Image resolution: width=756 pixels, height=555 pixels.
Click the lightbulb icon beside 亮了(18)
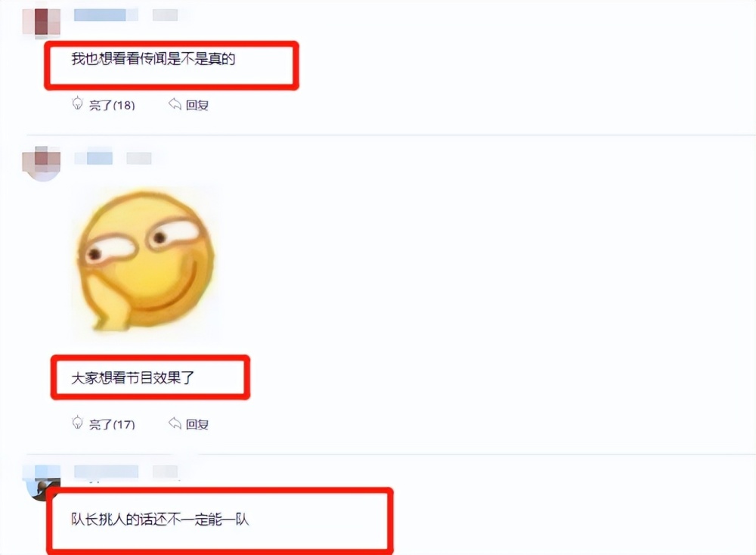coord(77,103)
